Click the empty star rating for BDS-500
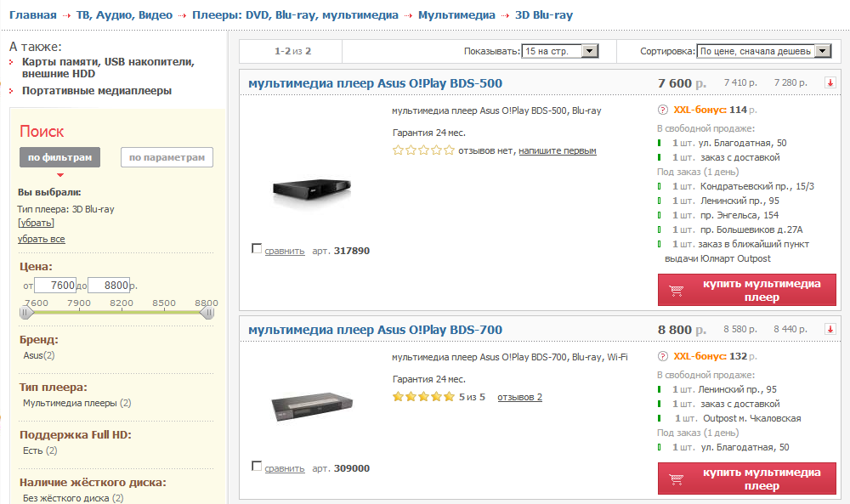Screen dimensions: 850x504 click(423, 150)
